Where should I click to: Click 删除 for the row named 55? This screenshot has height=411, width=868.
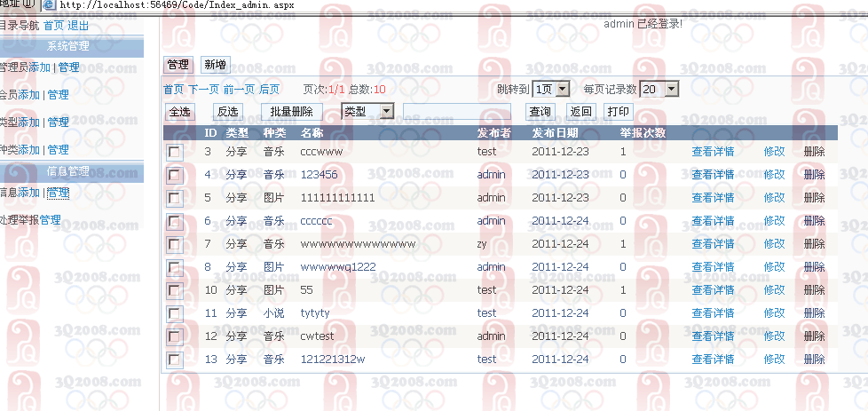[814, 290]
